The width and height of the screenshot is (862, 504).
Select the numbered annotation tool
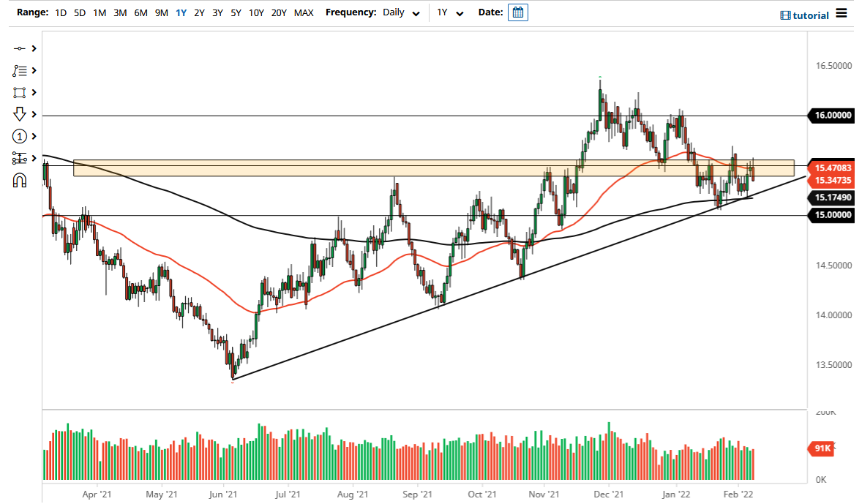click(x=19, y=136)
